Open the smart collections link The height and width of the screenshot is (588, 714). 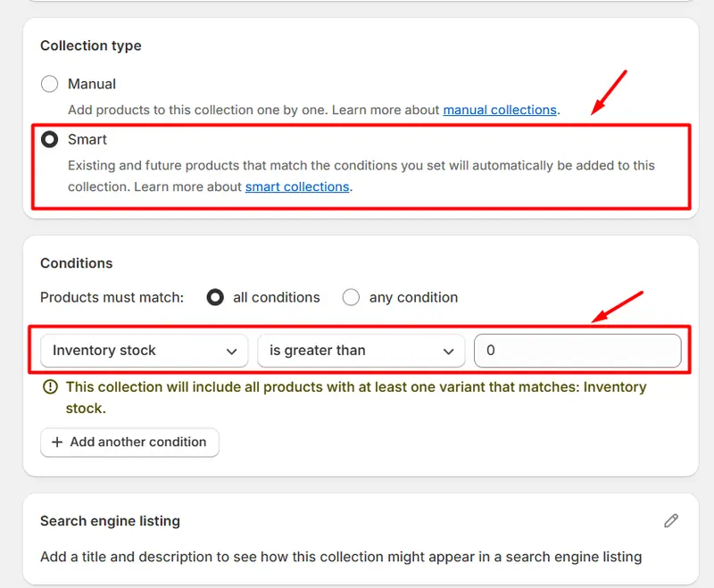pos(297,186)
